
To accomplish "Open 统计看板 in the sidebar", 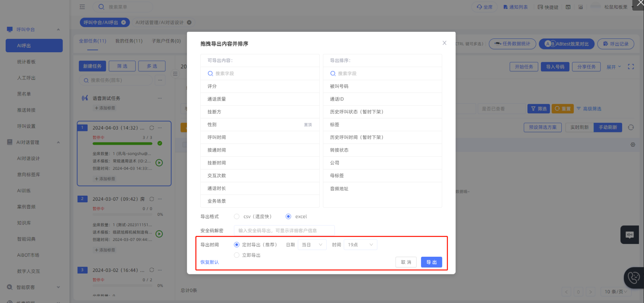I will 26,62.
